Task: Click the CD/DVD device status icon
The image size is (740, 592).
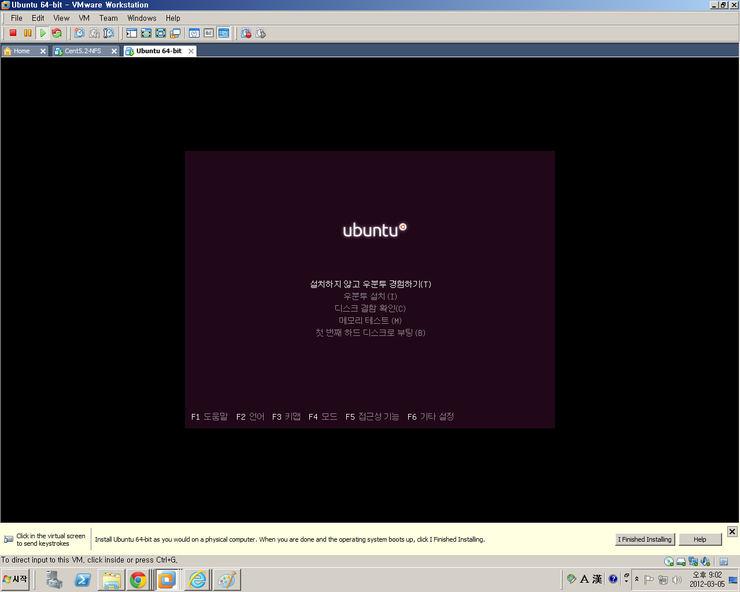Action: 669,561
